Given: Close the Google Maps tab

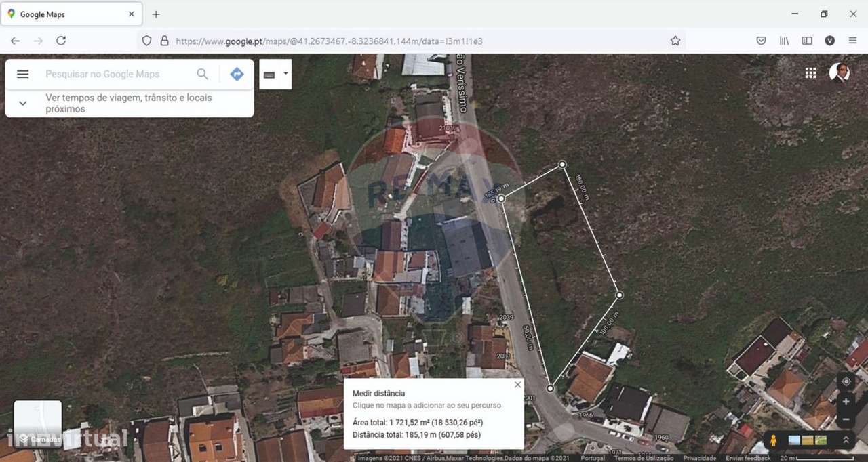Looking at the screenshot, I should pyautogui.click(x=132, y=14).
